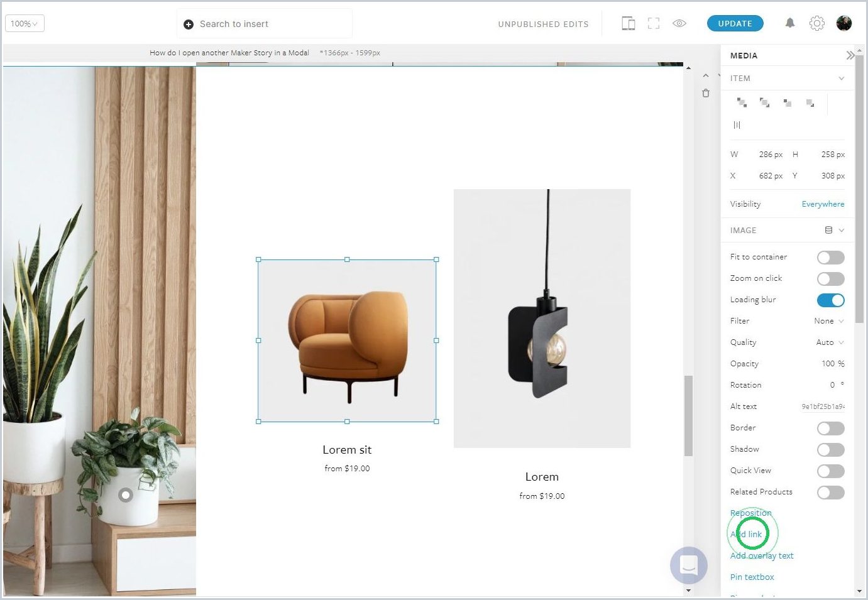
Task: Edit the height H value field
Action: (832, 154)
